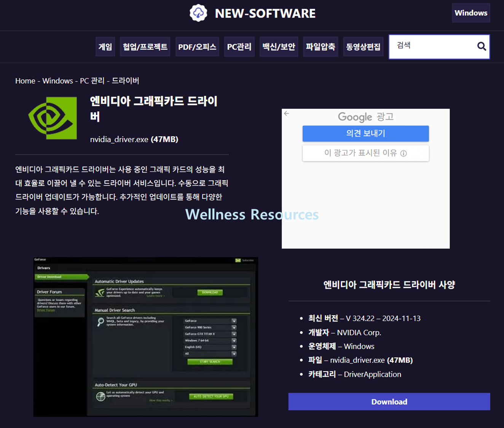Click the green NVIDIA logo icon
Viewport: 504px width, 428px height.
point(53,118)
